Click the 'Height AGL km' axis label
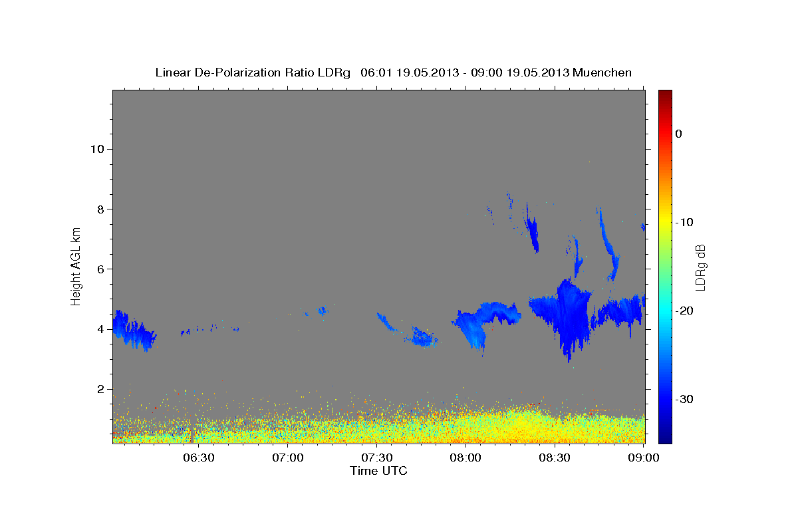798x532 pixels. [x=76, y=265]
